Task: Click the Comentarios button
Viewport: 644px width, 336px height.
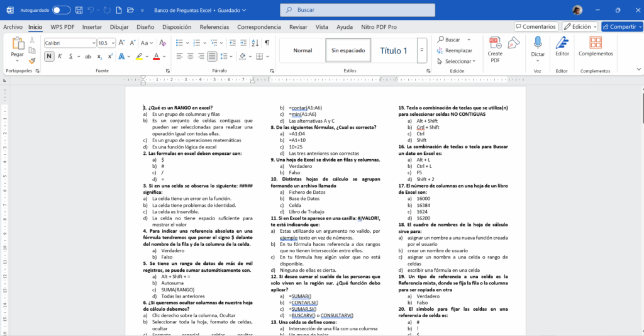Action: tap(536, 26)
